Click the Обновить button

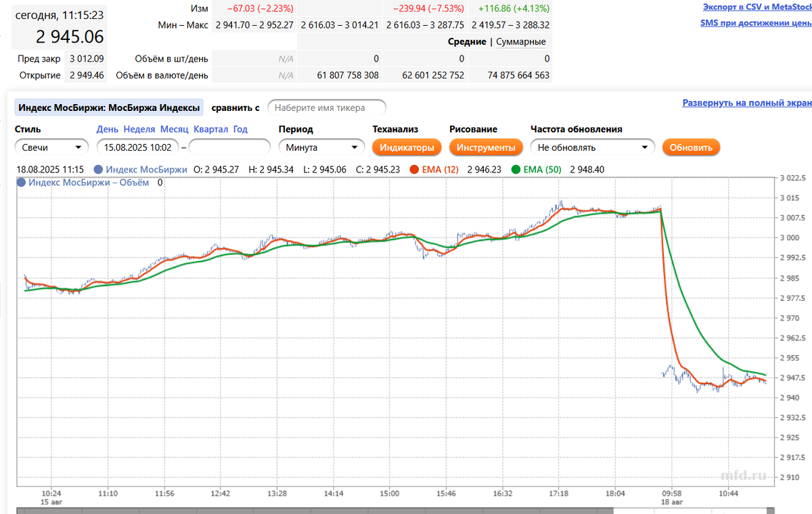tap(691, 147)
